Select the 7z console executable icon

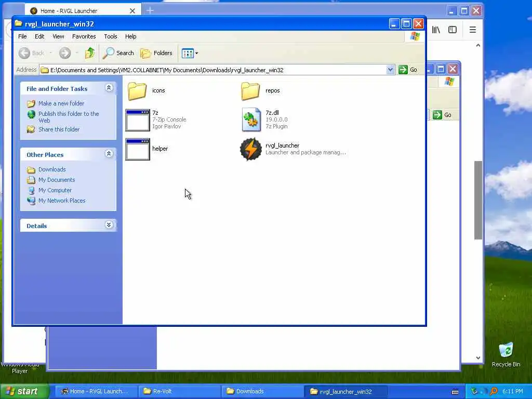137,120
